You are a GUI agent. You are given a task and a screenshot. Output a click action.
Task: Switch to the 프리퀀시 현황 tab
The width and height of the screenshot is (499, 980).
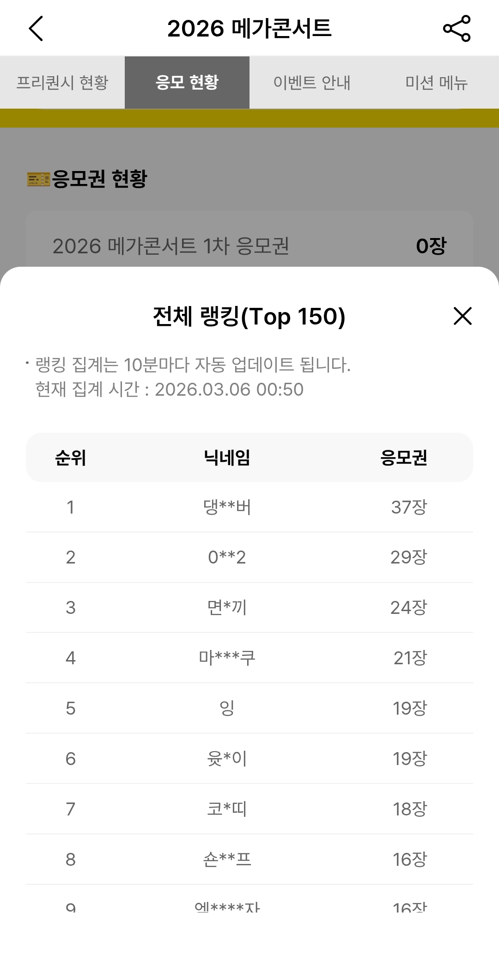click(x=62, y=83)
